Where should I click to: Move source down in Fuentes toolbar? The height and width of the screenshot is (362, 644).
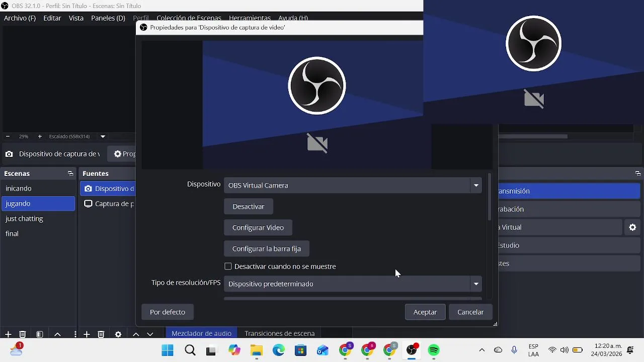click(x=150, y=334)
